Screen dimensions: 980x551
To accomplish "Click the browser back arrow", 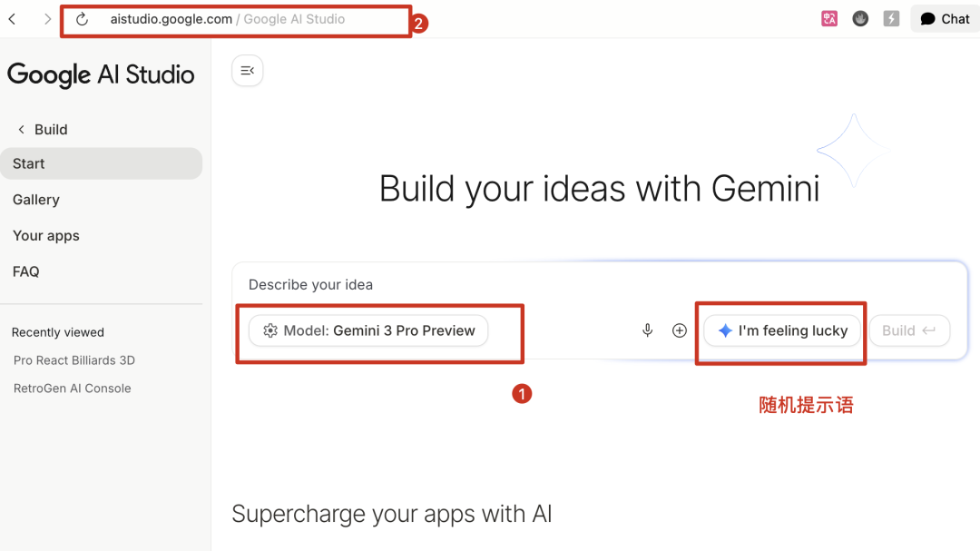I will (13, 19).
